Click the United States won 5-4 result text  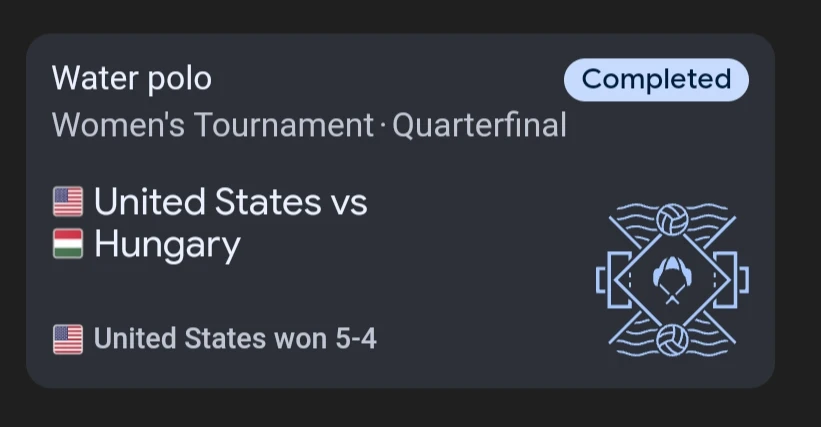coord(235,340)
